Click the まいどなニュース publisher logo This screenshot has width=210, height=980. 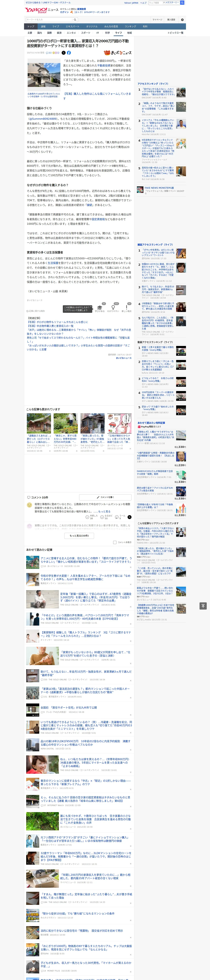pyautogui.click(x=117, y=53)
